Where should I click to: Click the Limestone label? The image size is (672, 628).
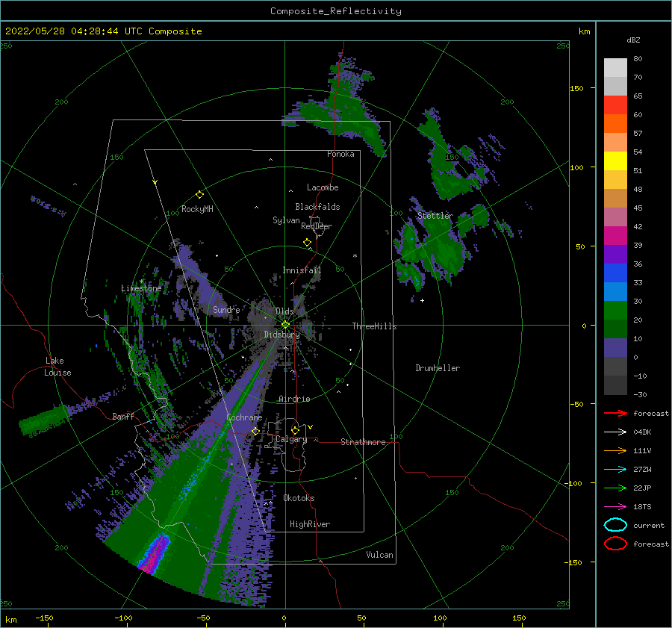(x=141, y=288)
